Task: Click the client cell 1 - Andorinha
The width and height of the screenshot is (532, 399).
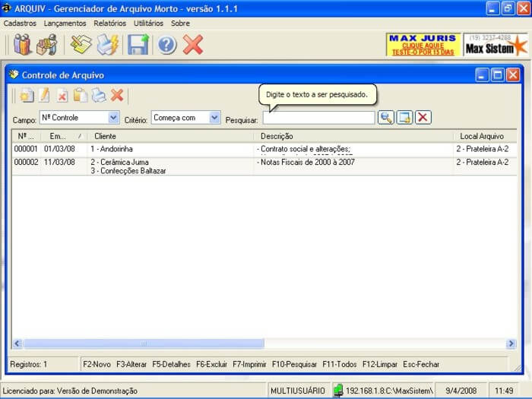Action: click(x=112, y=149)
